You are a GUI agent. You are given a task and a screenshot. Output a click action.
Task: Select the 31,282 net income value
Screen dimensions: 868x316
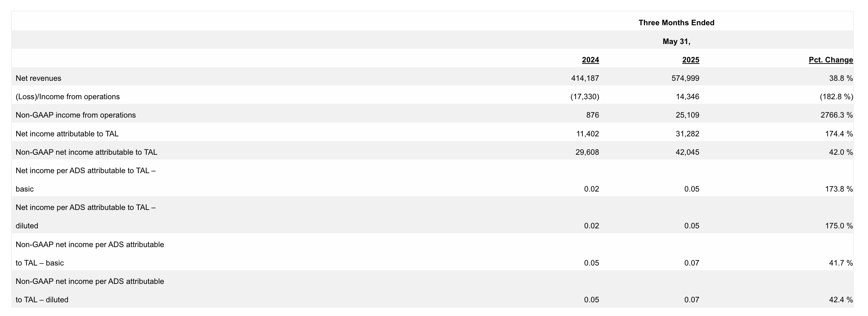(687, 134)
